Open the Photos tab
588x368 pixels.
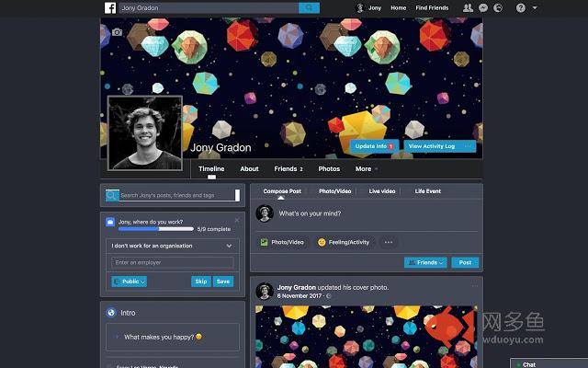coord(329,169)
